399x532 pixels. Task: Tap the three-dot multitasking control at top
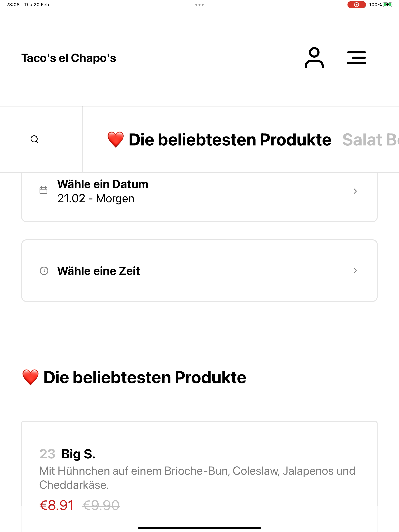pos(199,4)
